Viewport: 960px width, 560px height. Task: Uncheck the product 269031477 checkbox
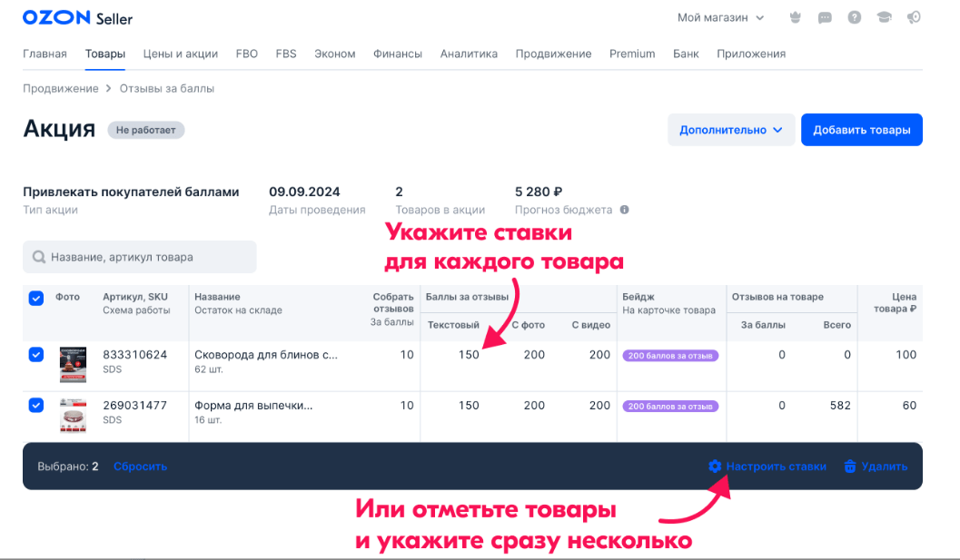(36, 406)
